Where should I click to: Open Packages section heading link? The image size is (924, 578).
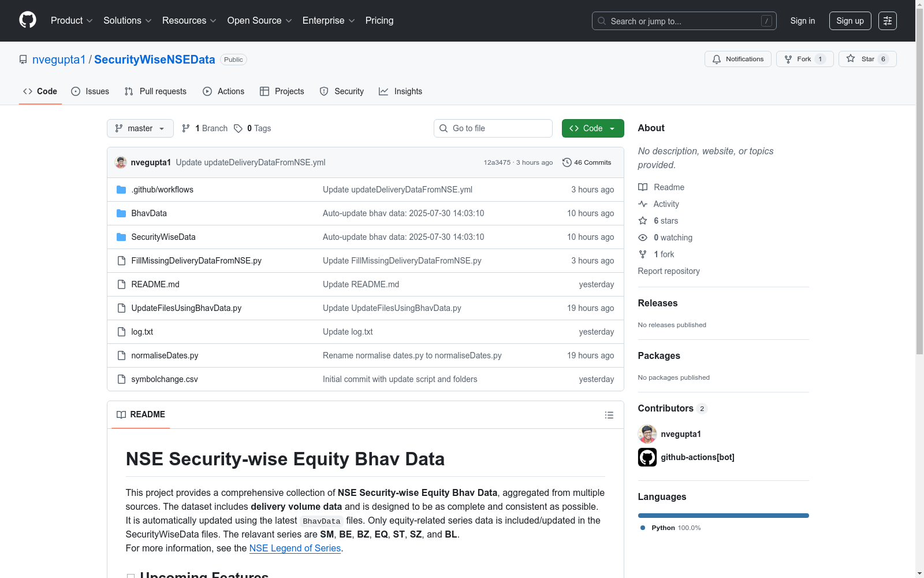coord(659,355)
